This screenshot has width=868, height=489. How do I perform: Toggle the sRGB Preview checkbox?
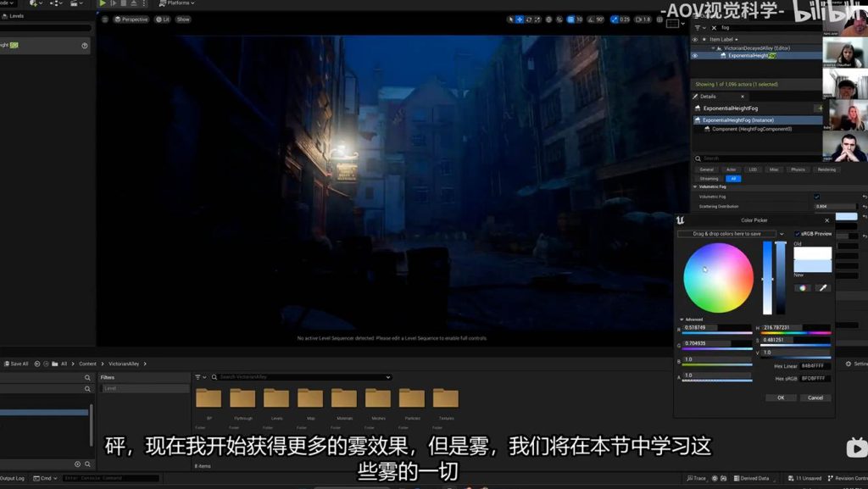pos(797,234)
